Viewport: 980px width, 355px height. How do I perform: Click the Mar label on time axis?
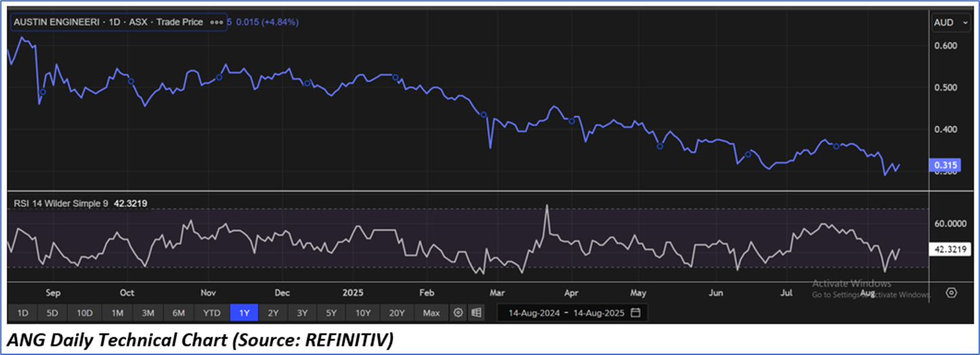[x=497, y=293]
